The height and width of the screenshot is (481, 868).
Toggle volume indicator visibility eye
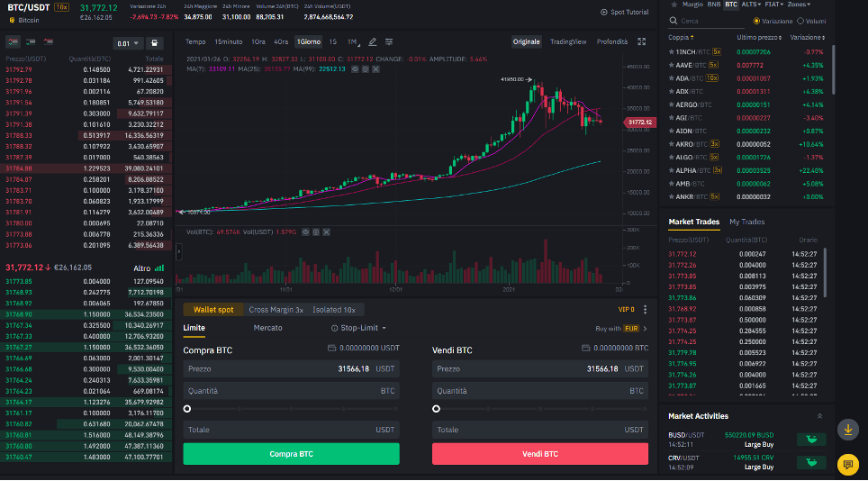pos(305,232)
